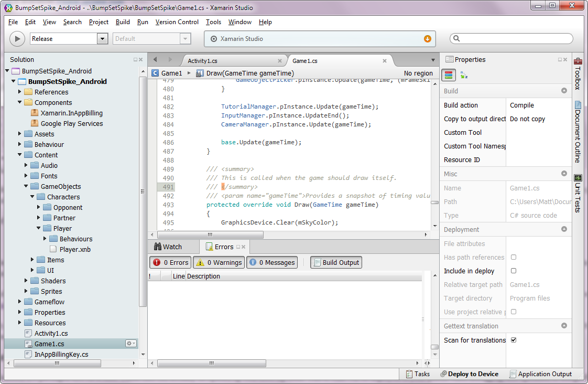The image size is (588, 384).
Task: Collapse the Deployment property section
Action: 564,229
